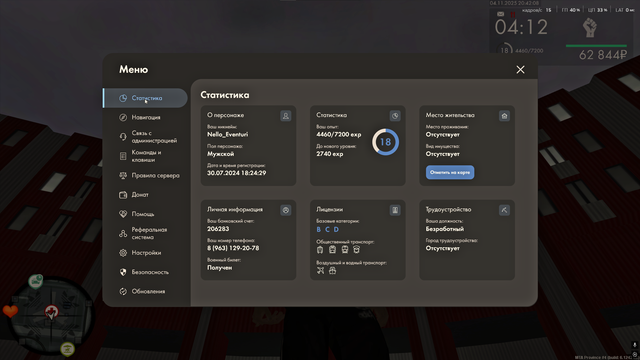This screenshot has width=640, height=360.
Task: Click the fist weapon icon in HUD
Action: coord(589,28)
